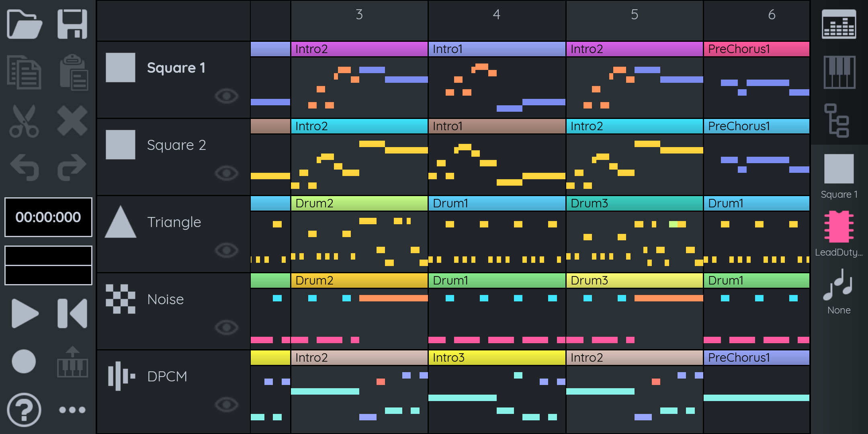Save the project with the floppy disk icon

72,24
